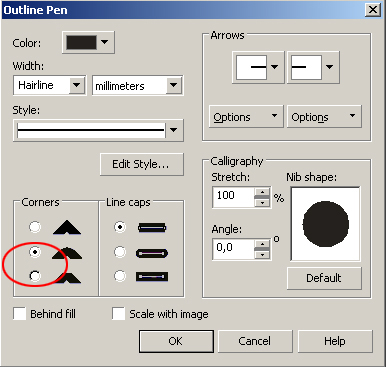
Task: Open the end arrowhead selector
Action: coord(313,67)
